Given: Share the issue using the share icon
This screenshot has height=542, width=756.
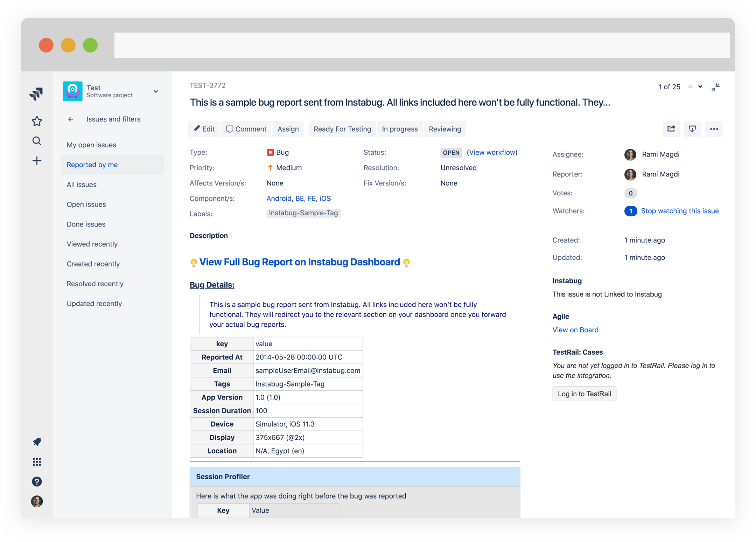Looking at the screenshot, I should [x=671, y=129].
